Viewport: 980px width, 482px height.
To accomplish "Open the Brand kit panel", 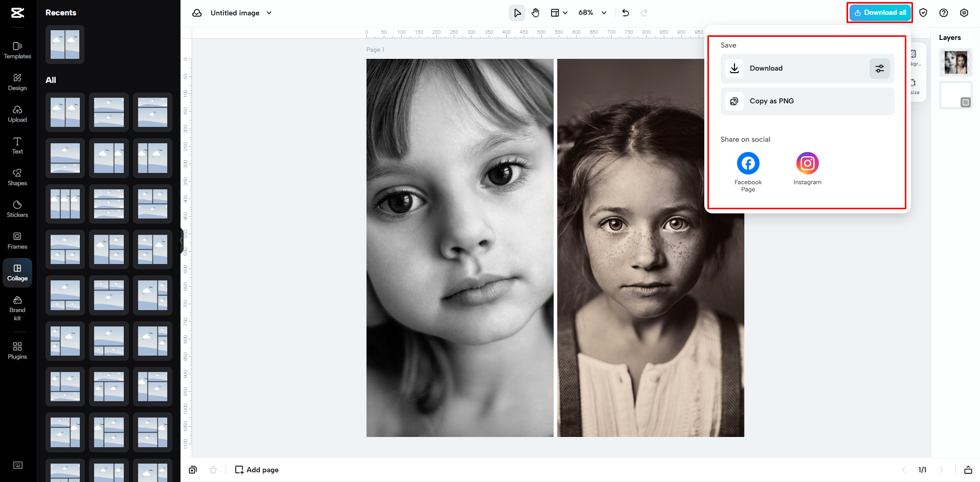I will point(17,308).
